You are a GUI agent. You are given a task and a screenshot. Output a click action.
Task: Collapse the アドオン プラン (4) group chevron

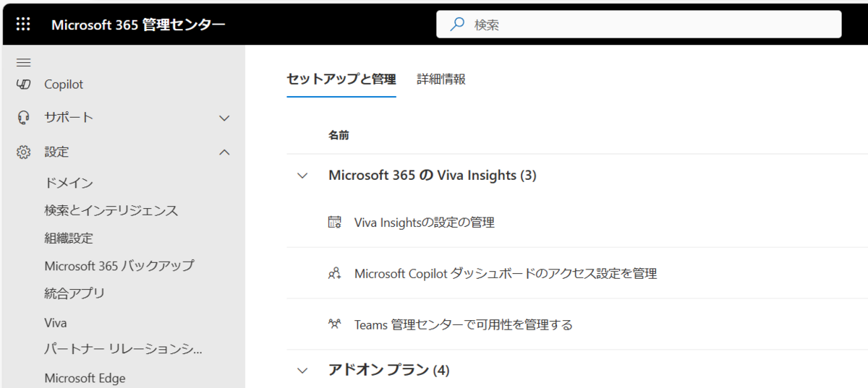click(302, 371)
